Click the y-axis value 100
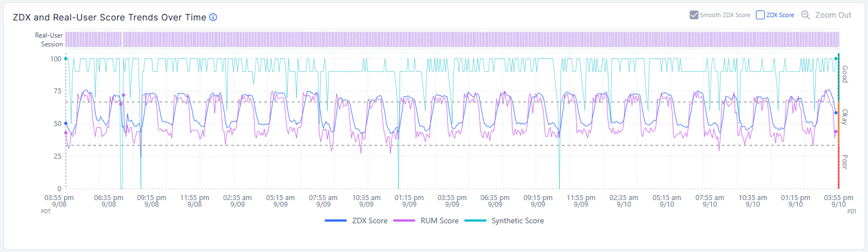 (x=56, y=59)
